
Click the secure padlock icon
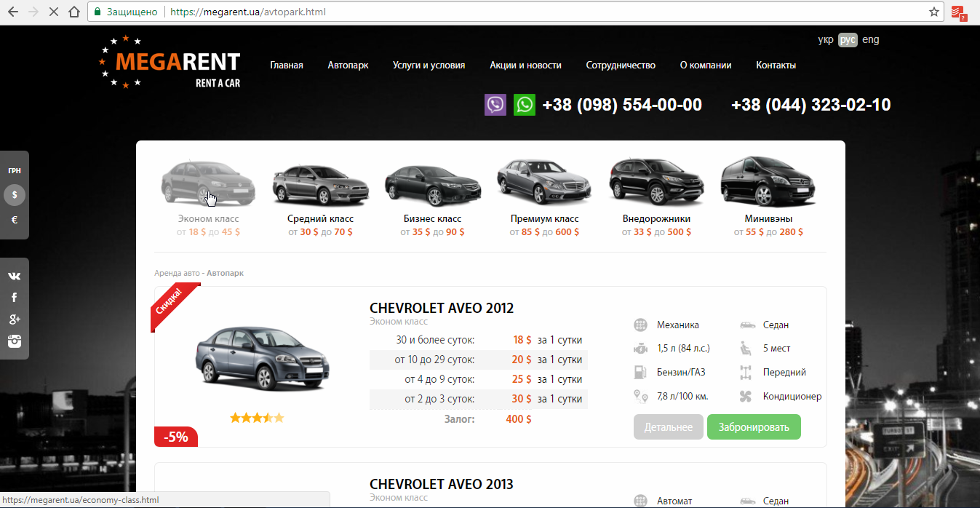[97, 12]
